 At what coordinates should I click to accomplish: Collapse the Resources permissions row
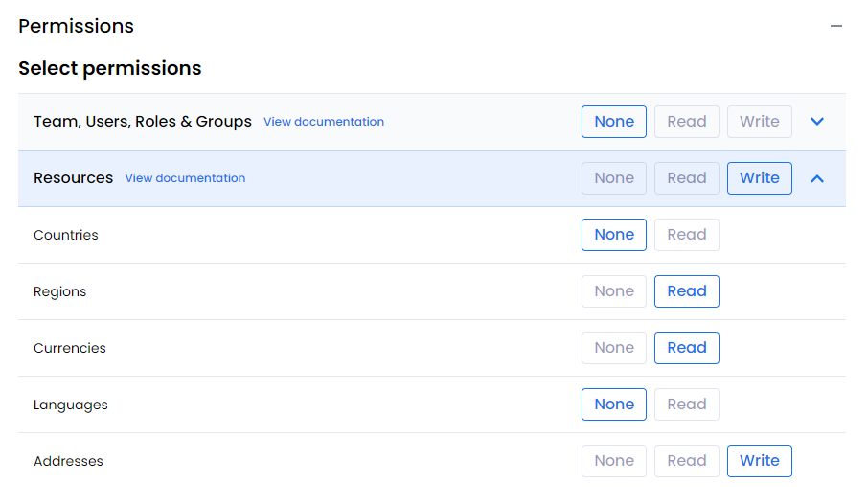click(817, 178)
